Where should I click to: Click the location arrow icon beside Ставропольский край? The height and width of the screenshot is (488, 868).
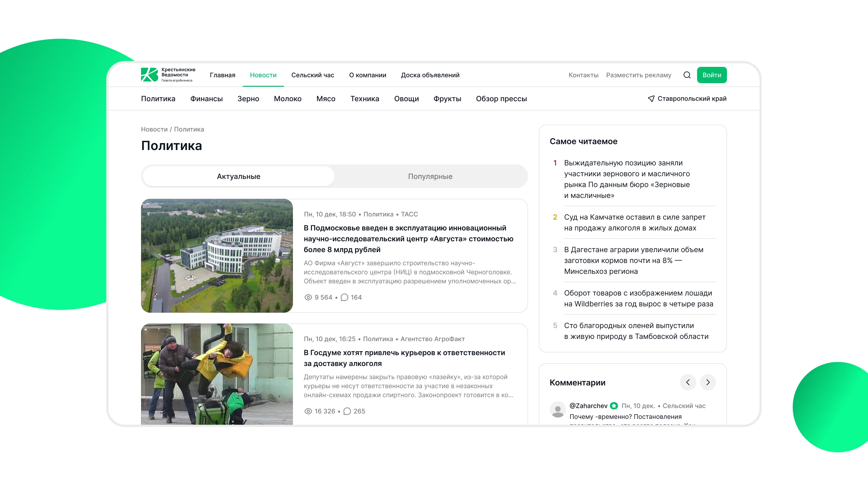coord(651,99)
